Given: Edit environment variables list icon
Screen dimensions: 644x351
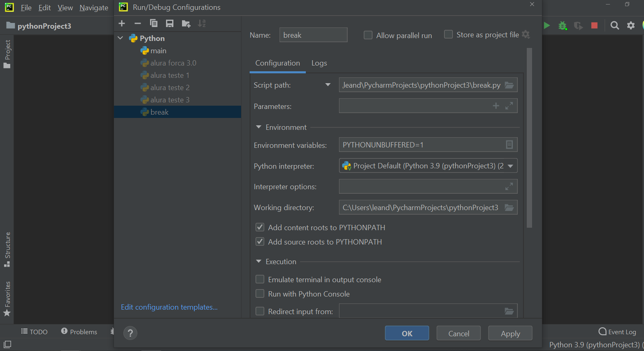Looking at the screenshot, I should click(509, 145).
